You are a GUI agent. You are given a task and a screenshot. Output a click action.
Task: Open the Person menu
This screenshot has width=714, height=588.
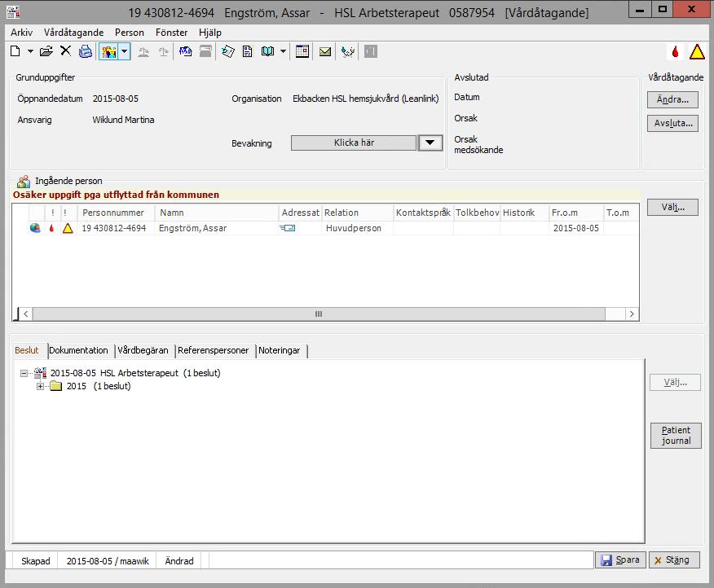point(130,33)
